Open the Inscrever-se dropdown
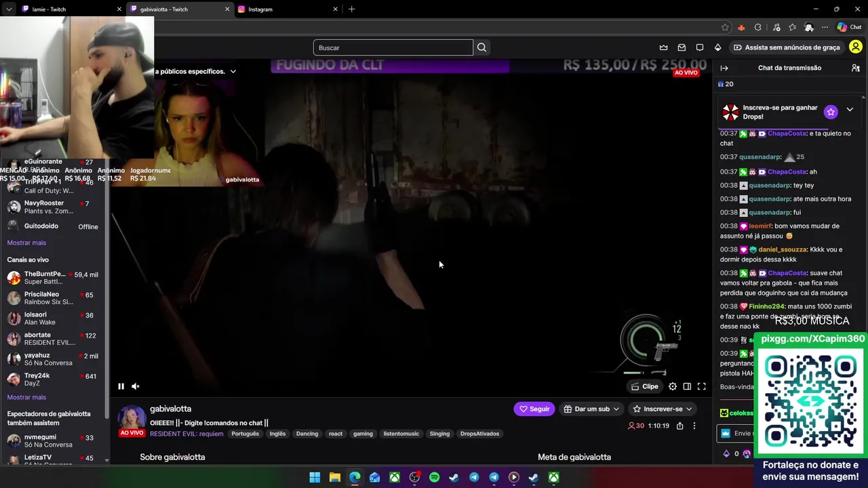Screen dimensions: 868x488 point(662,409)
